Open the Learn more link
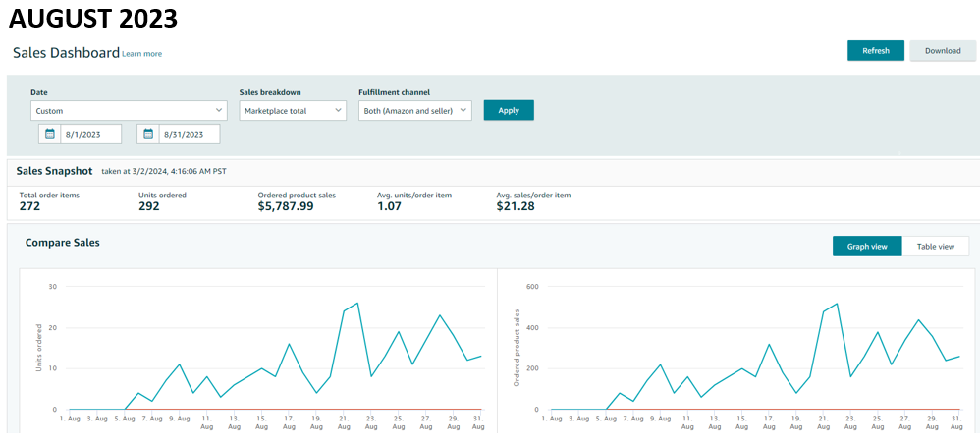The height and width of the screenshot is (448, 980). [x=142, y=54]
